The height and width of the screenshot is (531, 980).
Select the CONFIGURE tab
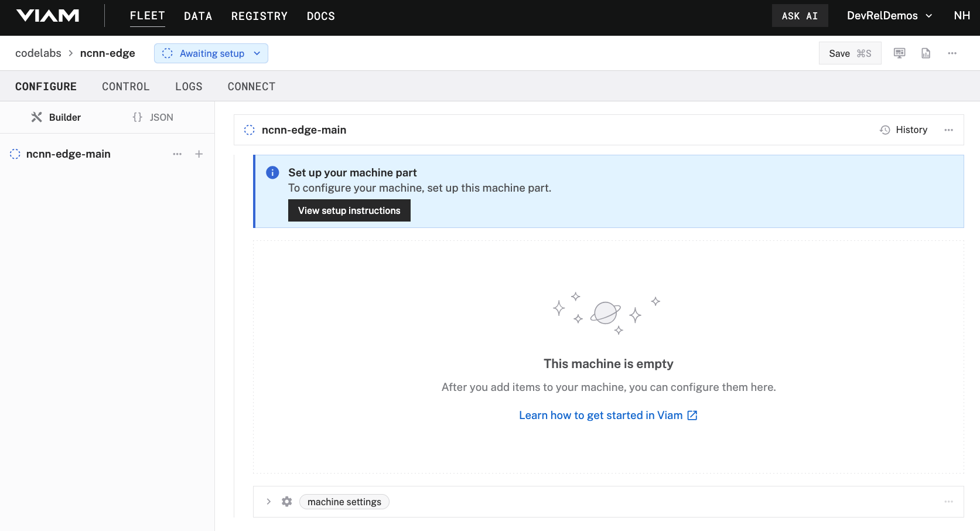pyautogui.click(x=46, y=87)
